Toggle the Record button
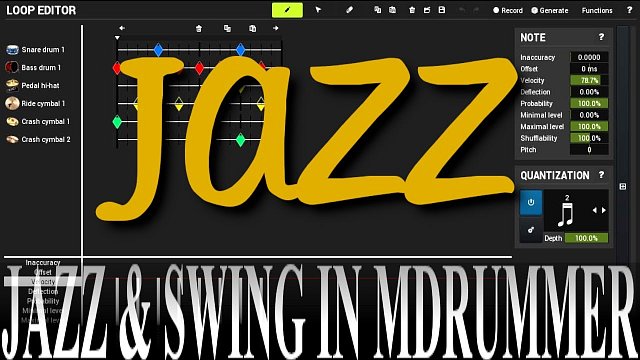The width and height of the screenshot is (640, 360). pos(508,11)
